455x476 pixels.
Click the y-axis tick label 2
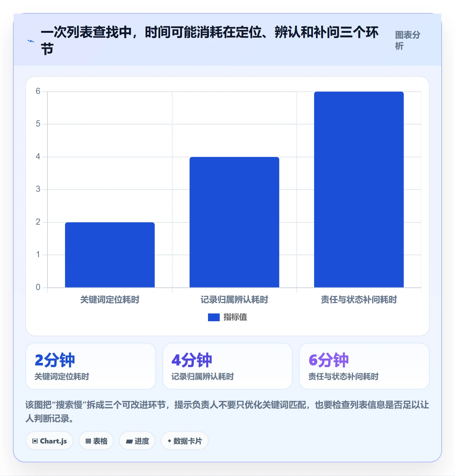(x=38, y=222)
